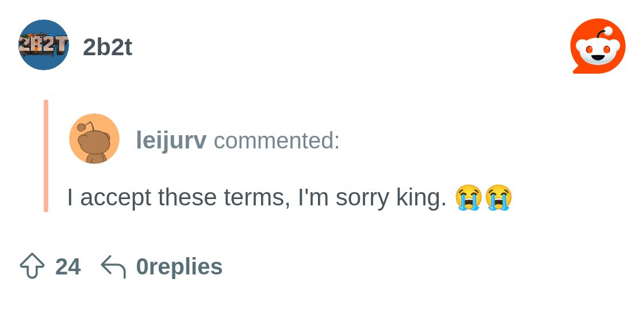Click the Reddit Snoo logo
The image size is (644, 336).
[597, 46]
